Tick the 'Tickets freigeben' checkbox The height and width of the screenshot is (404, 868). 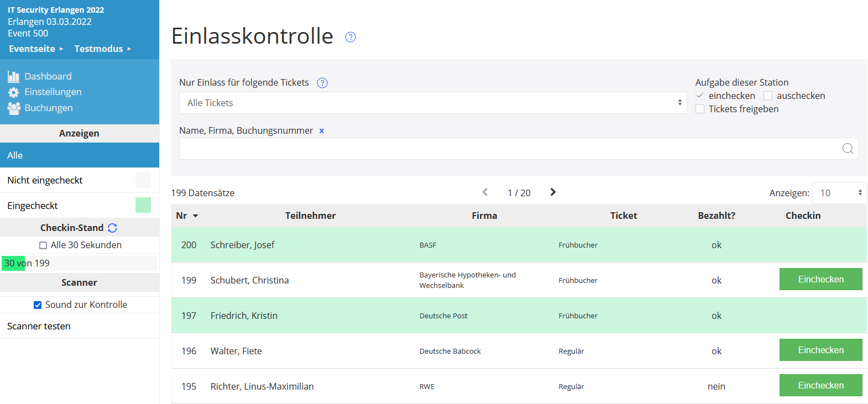tap(700, 109)
